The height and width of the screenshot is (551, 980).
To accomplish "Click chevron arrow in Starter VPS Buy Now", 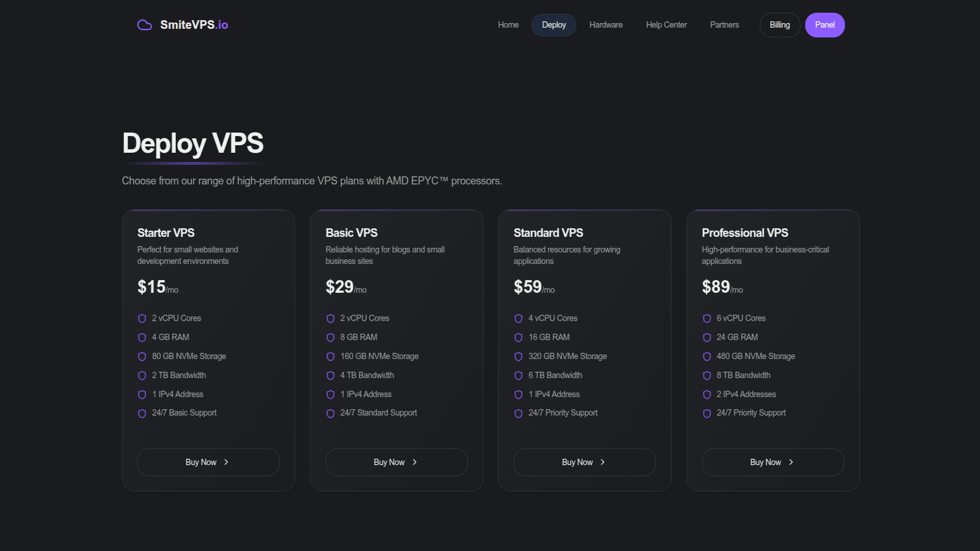I will [227, 462].
